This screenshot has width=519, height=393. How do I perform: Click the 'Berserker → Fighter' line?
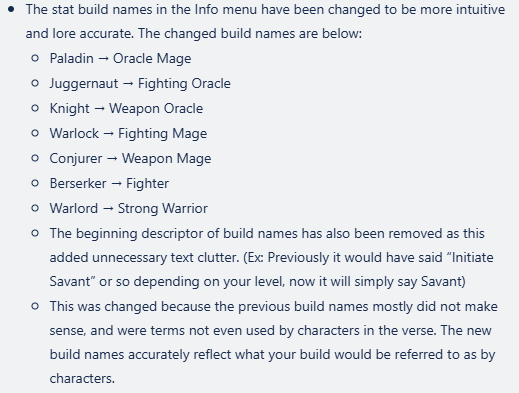click(109, 183)
